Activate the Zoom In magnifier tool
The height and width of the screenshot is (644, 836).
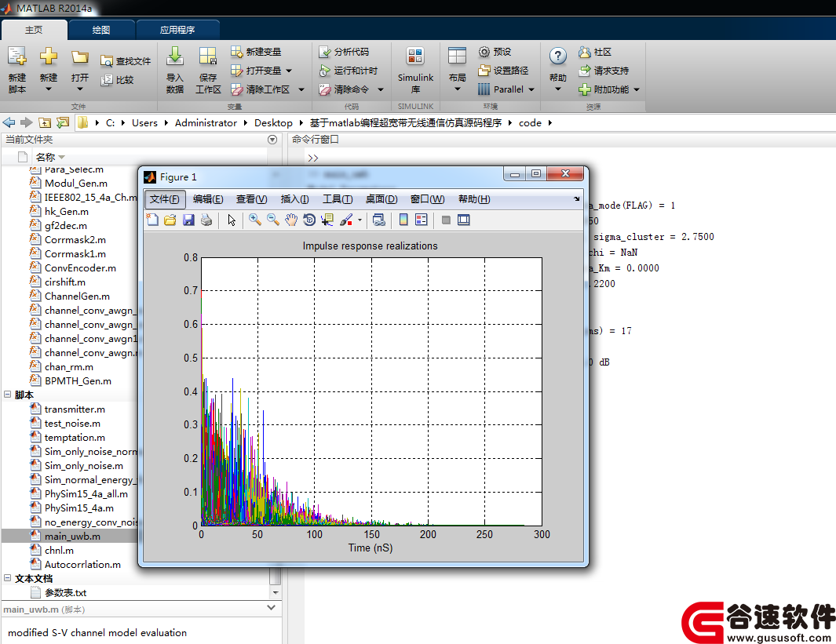255,220
